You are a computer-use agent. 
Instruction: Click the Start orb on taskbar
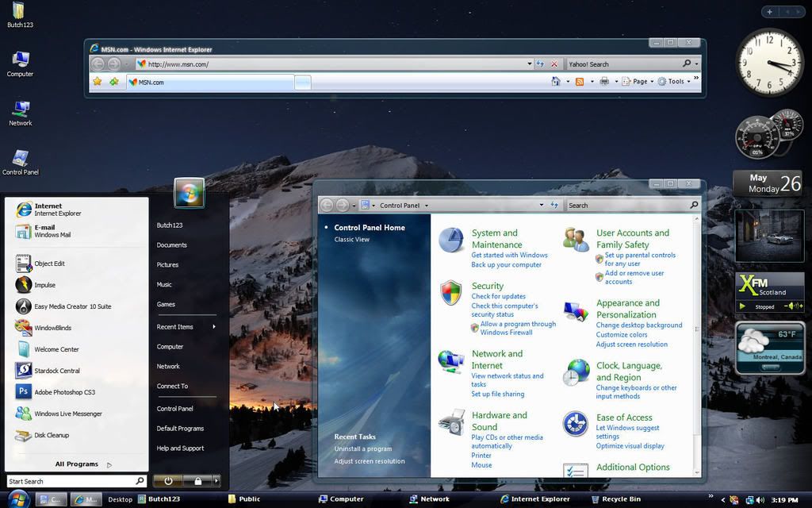click(x=19, y=499)
